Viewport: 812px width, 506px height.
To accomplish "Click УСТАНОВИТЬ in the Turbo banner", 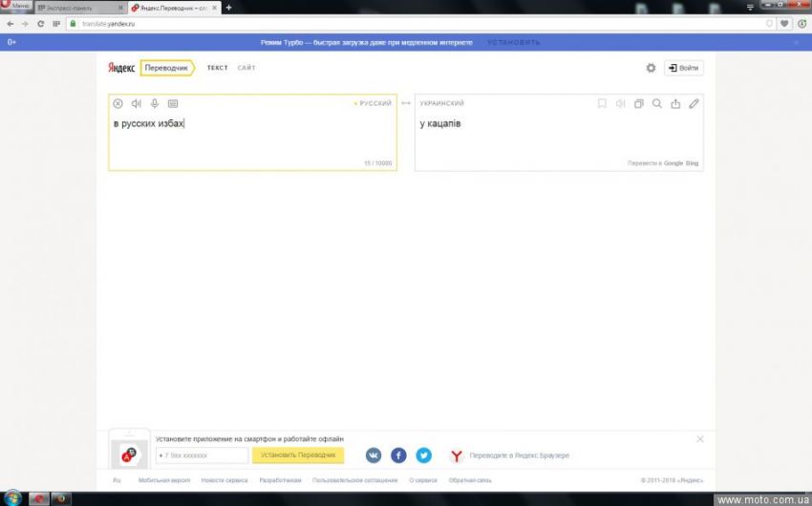I will 514,42.
